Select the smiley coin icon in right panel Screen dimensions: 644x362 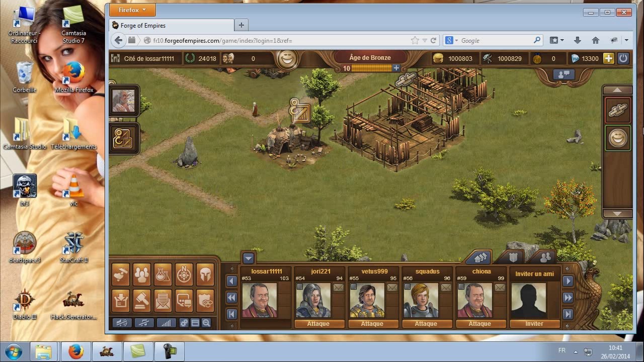coord(617,137)
